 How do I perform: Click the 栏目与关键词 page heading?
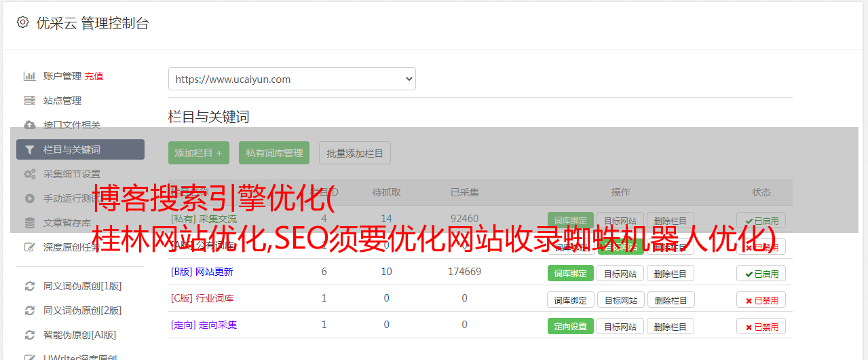coord(209,117)
